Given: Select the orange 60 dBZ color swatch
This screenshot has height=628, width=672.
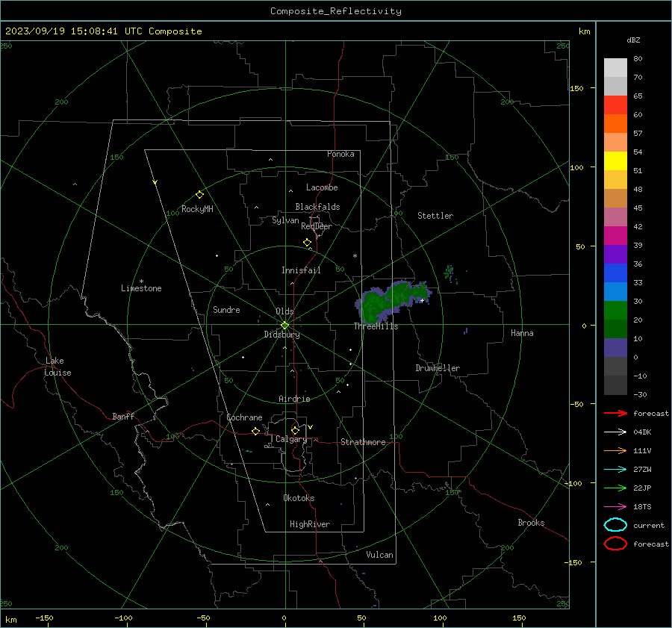Looking at the screenshot, I should pos(615,124).
